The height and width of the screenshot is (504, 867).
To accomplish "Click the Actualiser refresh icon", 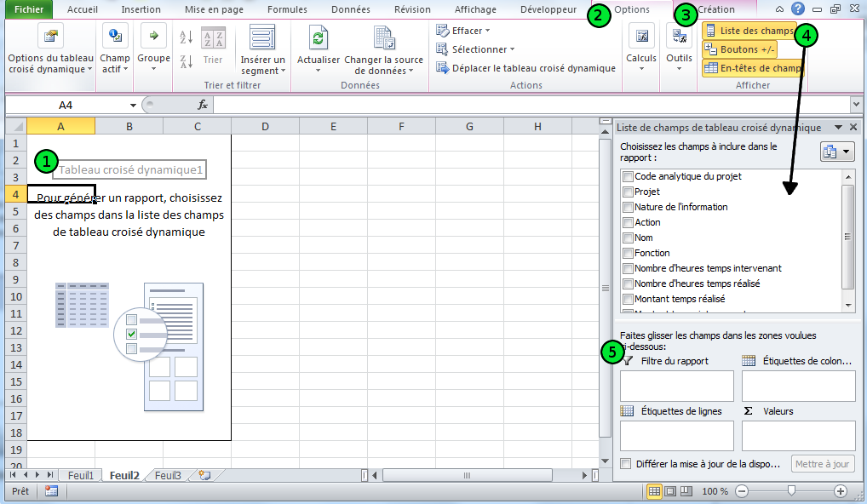I will click(x=318, y=37).
